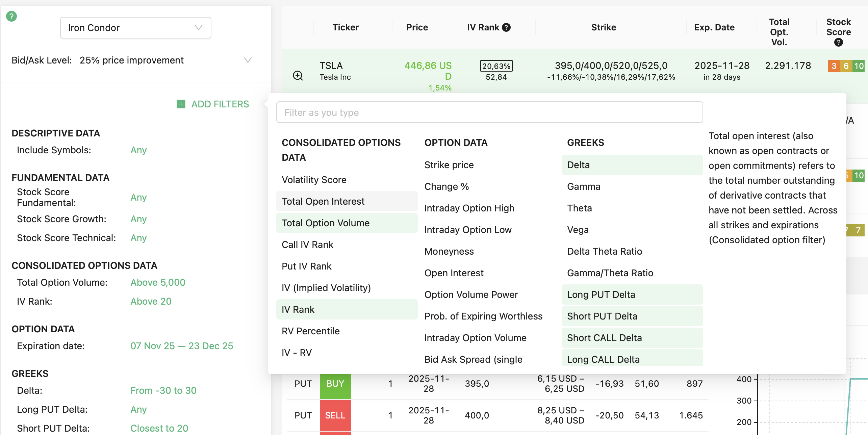The image size is (868, 435).
Task: Choose Moneyness from Option Data list
Action: point(449,251)
